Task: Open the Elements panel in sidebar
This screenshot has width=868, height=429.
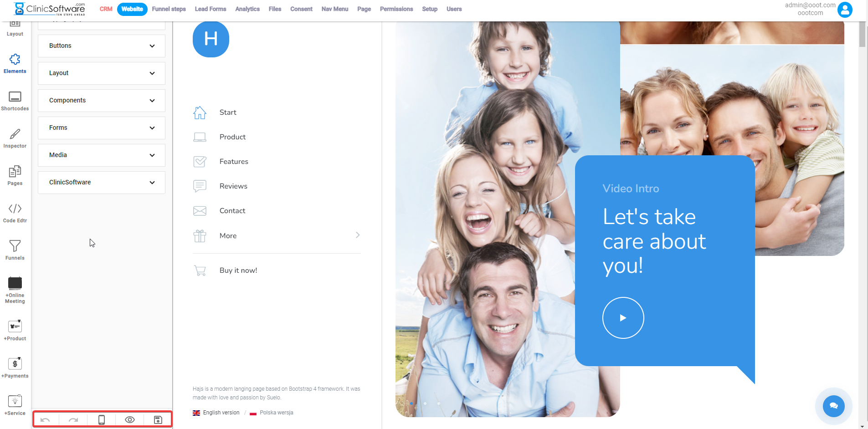Action: click(x=15, y=63)
